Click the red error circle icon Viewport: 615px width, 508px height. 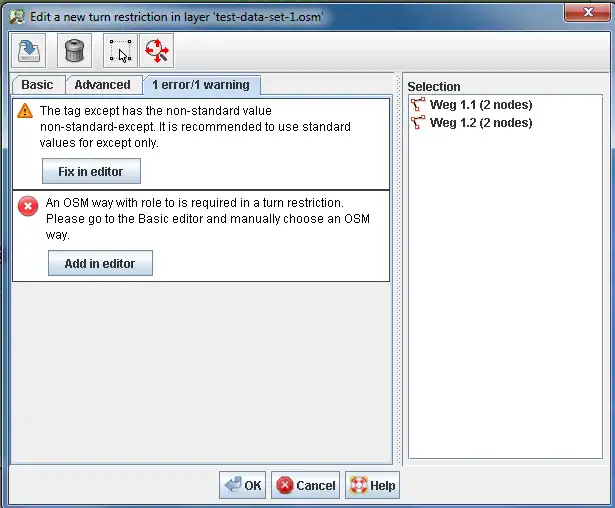(x=28, y=206)
